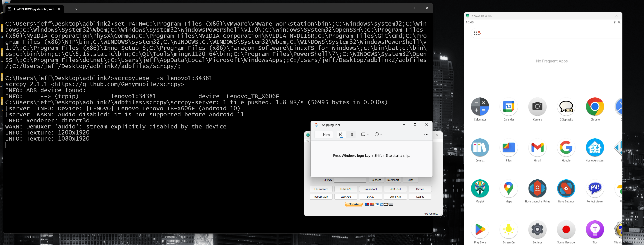This screenshot has height=245, width=644.
Task: Click Stop ADB button
Action: (346, 197)
